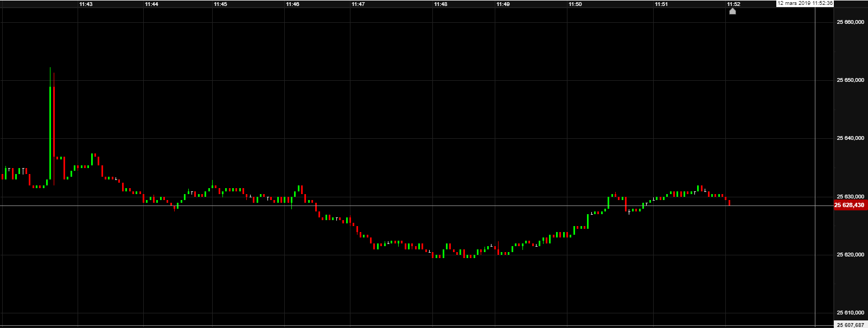The height and width of the screenshot is (328, 868).
Task: Click the 25 640,000 price axis label
Action: (850, 138)
